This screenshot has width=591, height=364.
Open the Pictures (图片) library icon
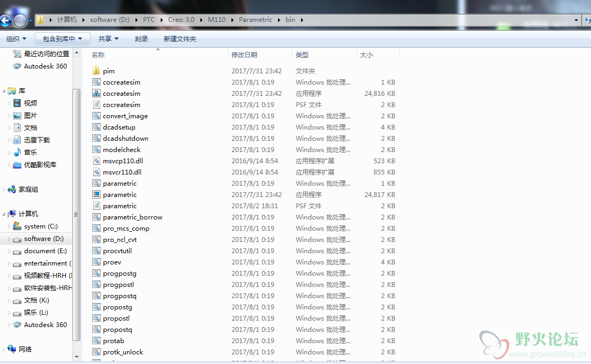(17, 116)
